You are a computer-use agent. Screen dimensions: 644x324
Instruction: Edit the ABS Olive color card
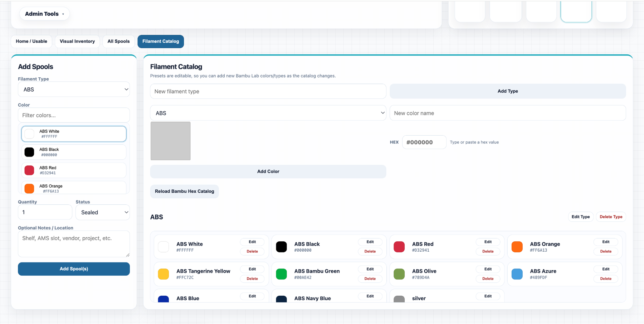[488, 269]
